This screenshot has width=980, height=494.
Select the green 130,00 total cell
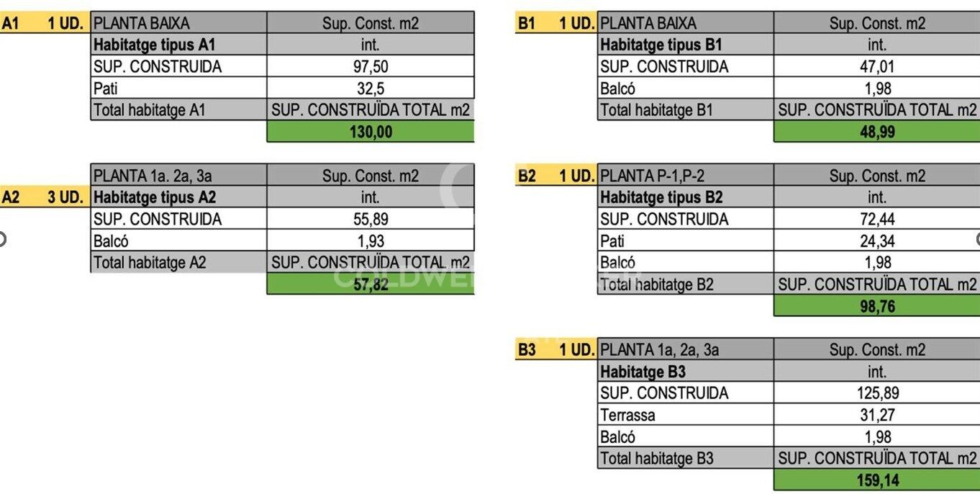click(x=371, y=132)
